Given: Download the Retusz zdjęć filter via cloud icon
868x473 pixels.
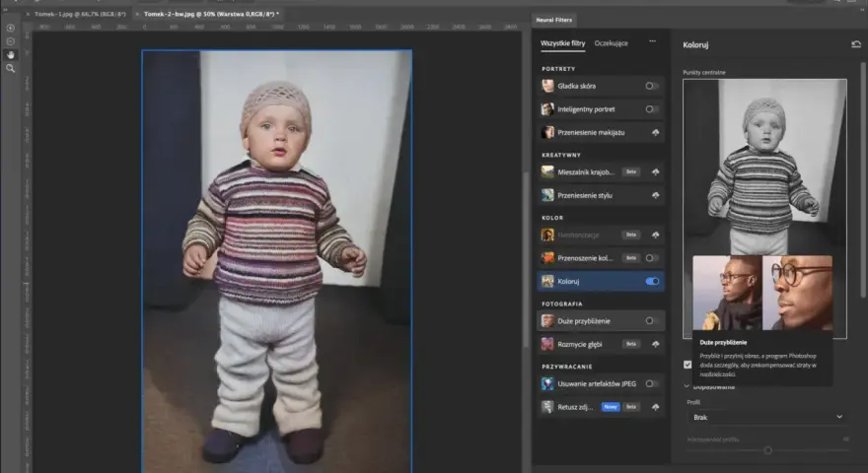Looking at the screenshot, I should click(655, 407).
